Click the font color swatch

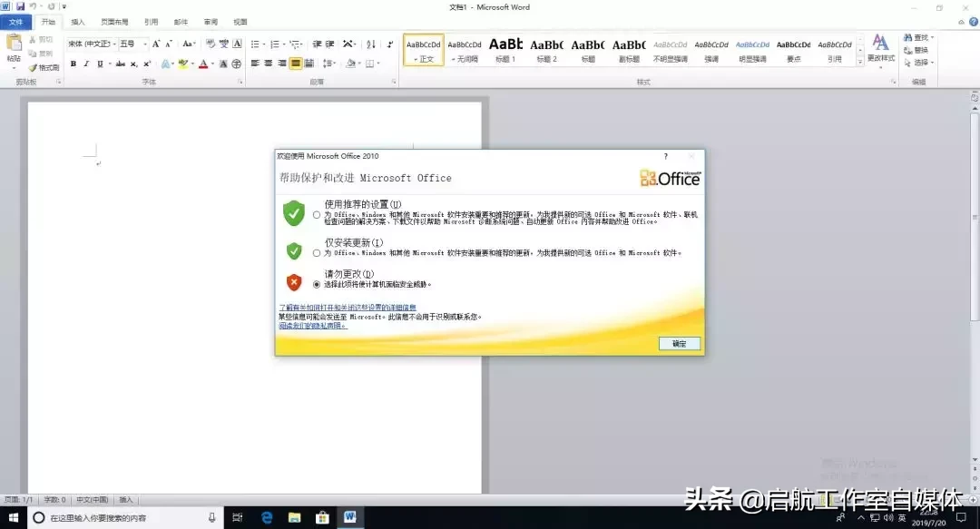click(204, 64)
